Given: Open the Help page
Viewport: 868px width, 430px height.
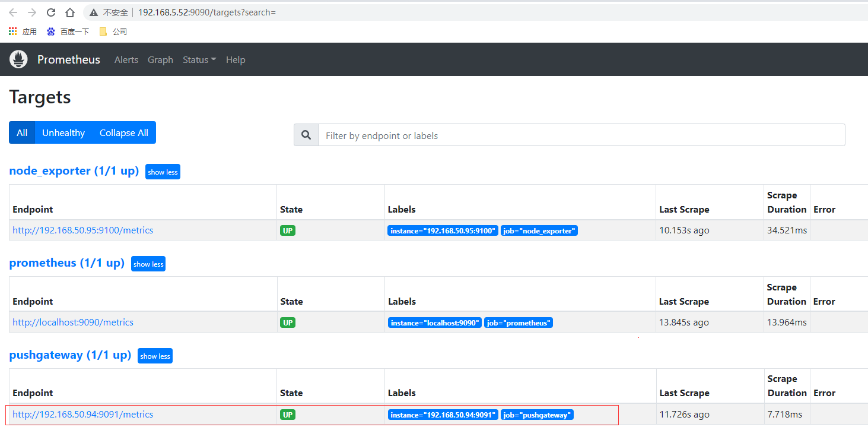Looking at the screenshot, I should 236,60.
